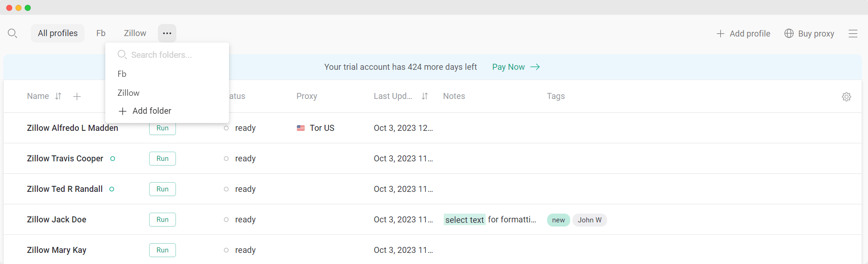Click green circle next to Ted R Randall
This screenshot has width=868, height=264.
coord(112,189)
